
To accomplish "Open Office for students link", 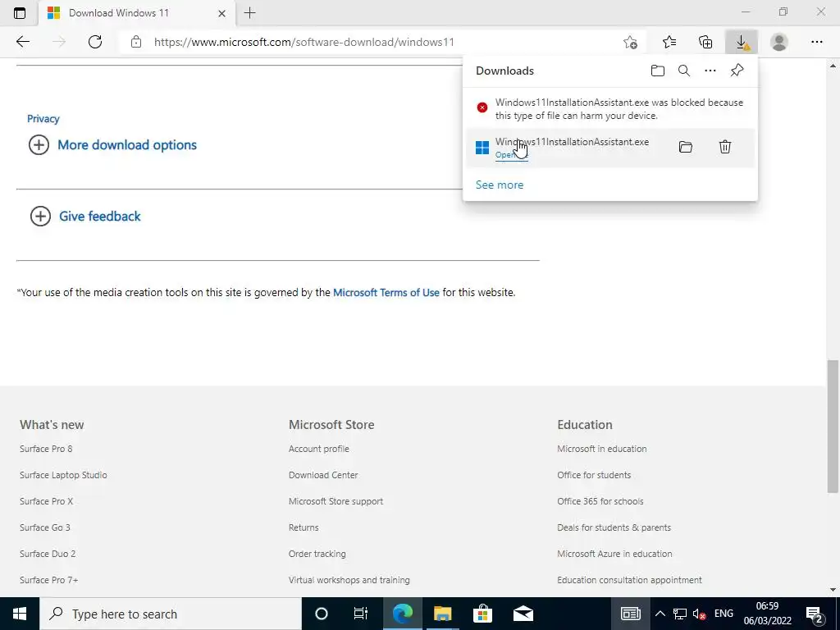I will coord(594,475).
